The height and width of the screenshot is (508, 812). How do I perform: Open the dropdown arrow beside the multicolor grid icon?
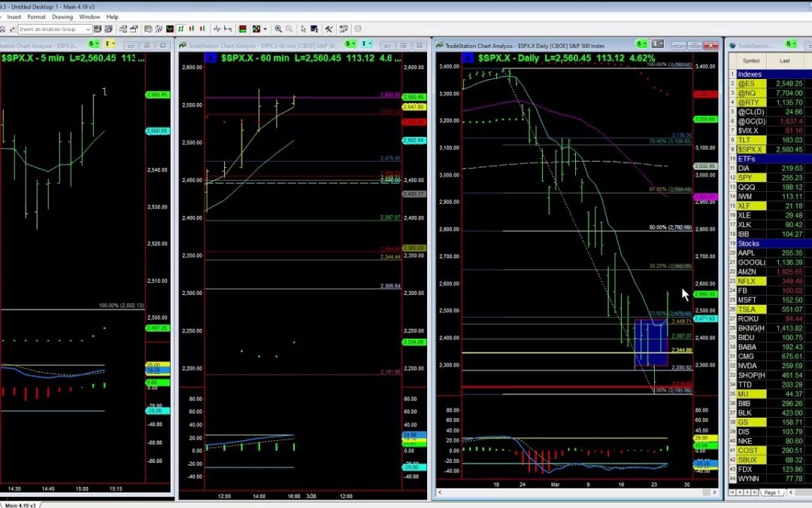(x=265, y=29)
